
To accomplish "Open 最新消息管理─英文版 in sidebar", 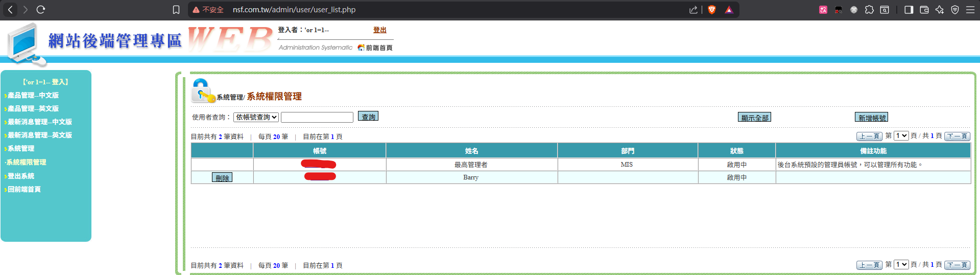I will click(39, 135).
